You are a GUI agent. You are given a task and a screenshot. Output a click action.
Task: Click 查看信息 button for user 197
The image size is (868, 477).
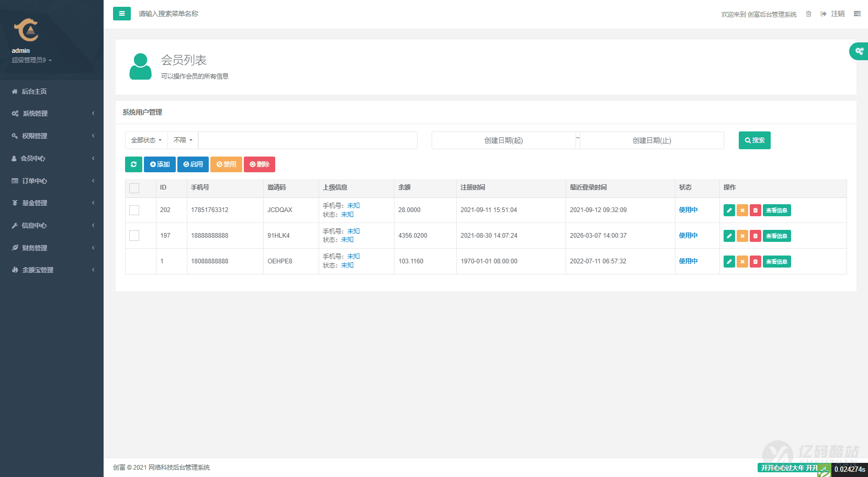(x=776, y=236)
